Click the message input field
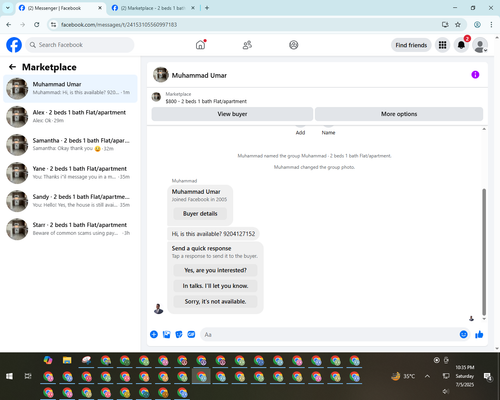500x400 pixels. pyautogui.click(x=330, y=334)
